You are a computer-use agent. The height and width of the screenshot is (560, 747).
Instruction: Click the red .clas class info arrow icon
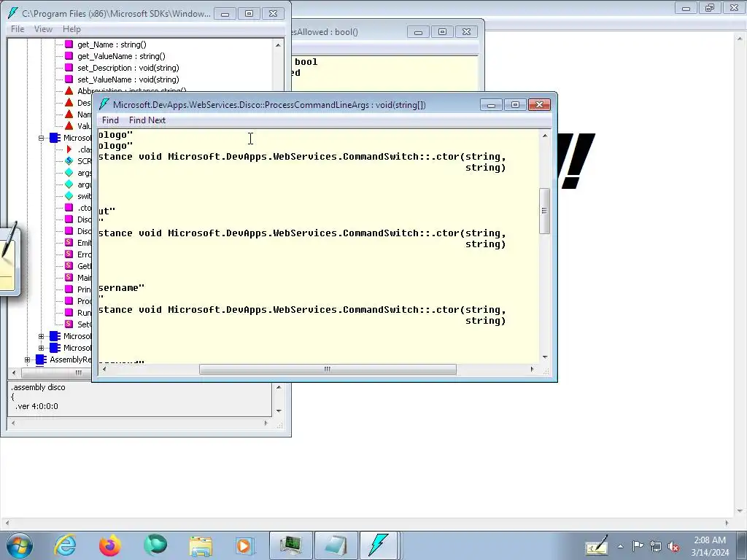[x=69, y=149]
